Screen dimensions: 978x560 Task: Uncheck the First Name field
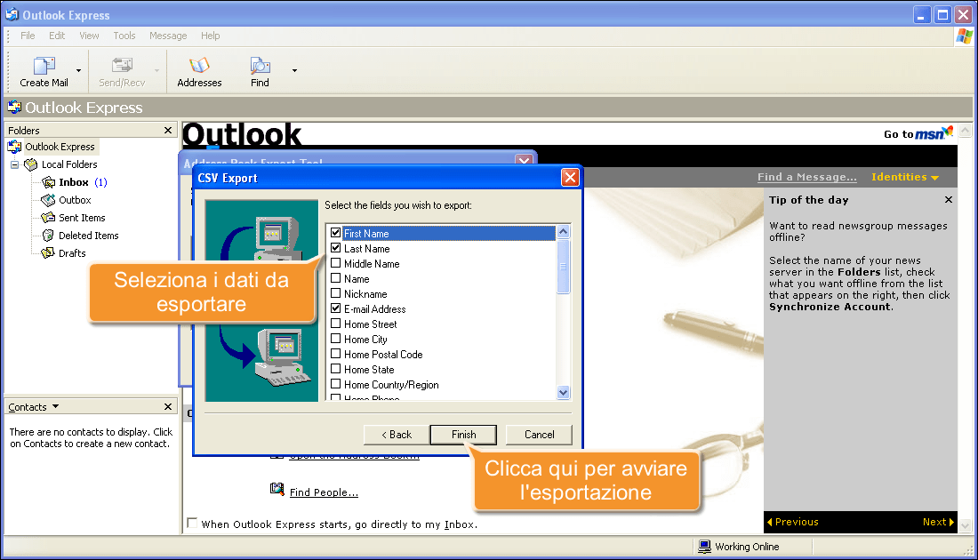[335, 233]
